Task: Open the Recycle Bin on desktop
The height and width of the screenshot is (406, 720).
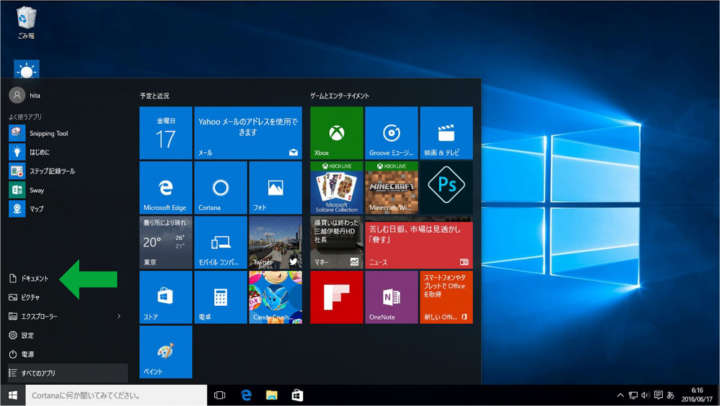Action: (x=26, y=22)
